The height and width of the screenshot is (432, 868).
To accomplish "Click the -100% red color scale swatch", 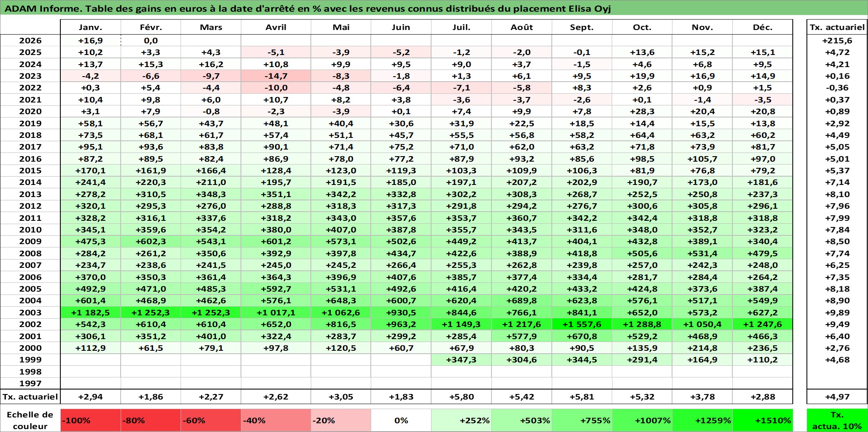I will (91, 420).
